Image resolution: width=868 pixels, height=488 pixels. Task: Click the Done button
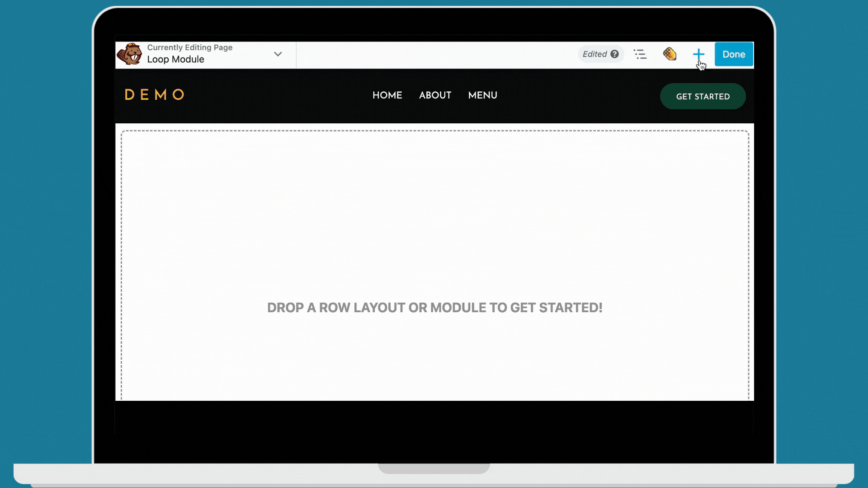[x=733, y=54]
